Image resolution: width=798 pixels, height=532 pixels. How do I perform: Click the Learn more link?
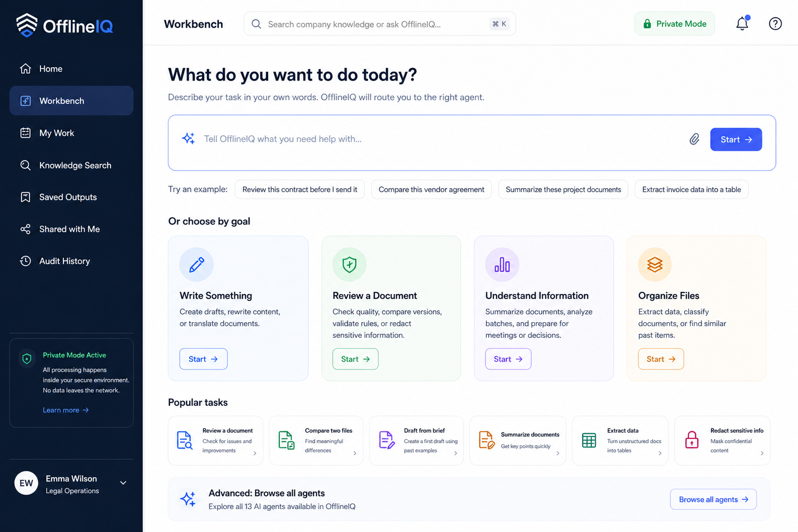(66, 410)
